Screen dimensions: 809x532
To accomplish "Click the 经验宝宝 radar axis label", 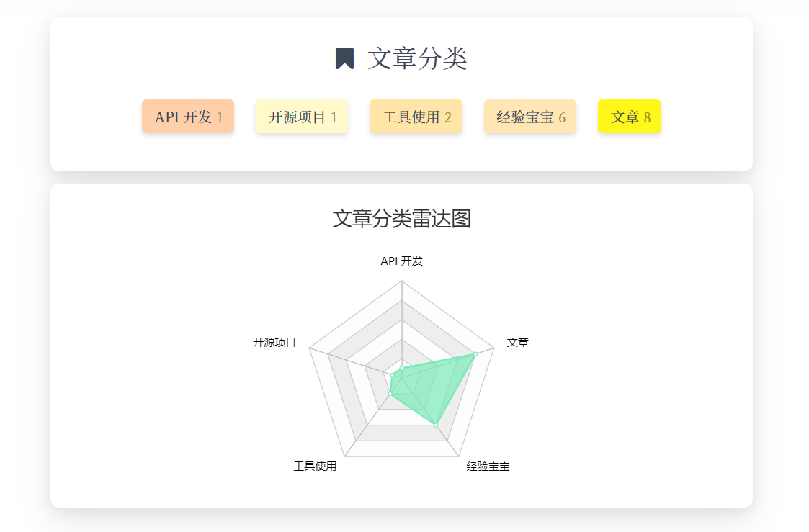I will (x=488, y=466).
